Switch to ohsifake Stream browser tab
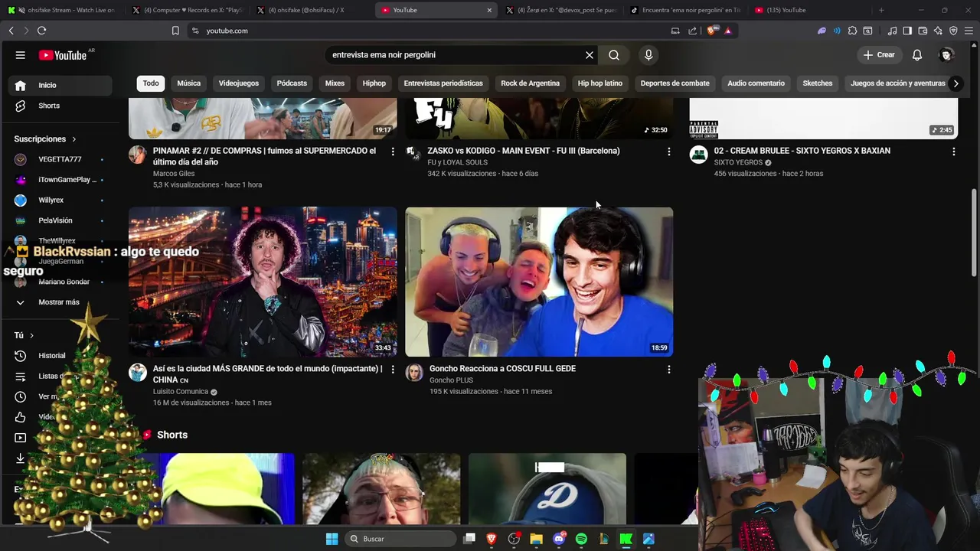The image size is (980, 551). (x=65, y=10)
